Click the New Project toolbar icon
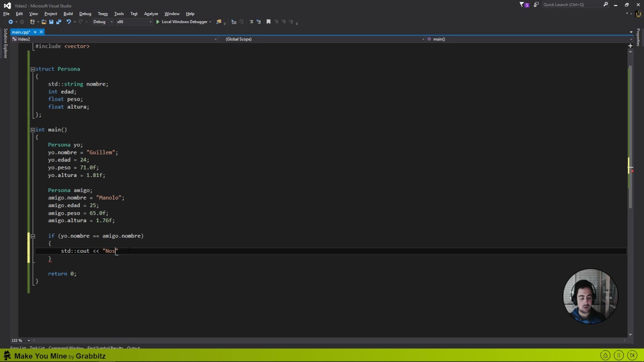Screen dimensions: 644x362 pyautogui.click(x=33, y=22)
